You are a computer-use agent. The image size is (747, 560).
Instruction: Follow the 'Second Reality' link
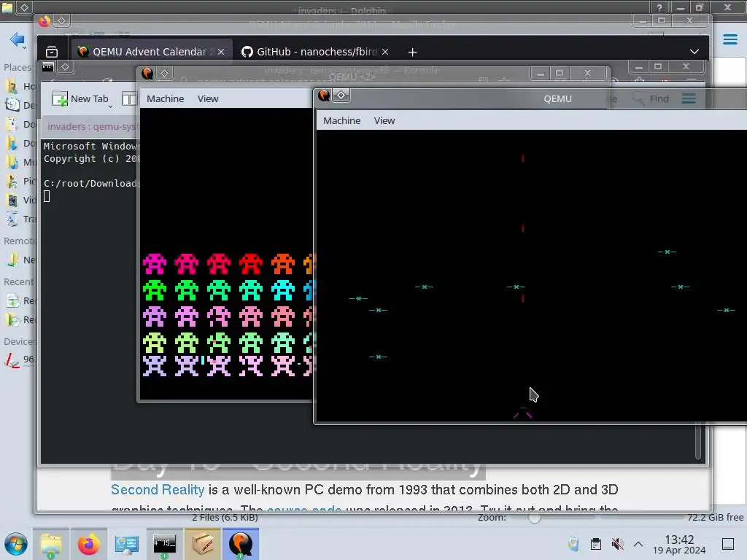pos(158,489)
